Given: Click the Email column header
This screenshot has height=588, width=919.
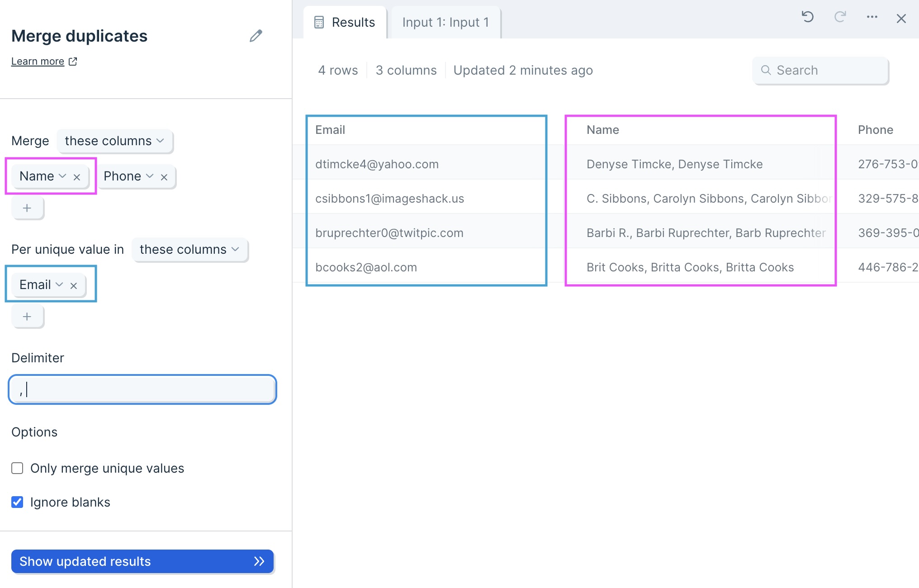Looking at the screenshot, I should pyautogui.click(x=330, y=130).
